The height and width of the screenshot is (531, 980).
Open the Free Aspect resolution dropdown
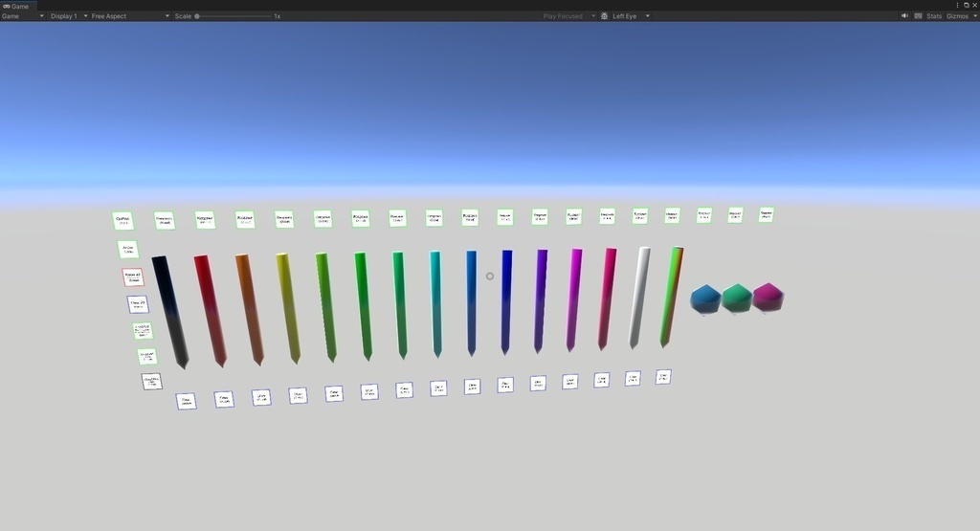tap(130, 16)
